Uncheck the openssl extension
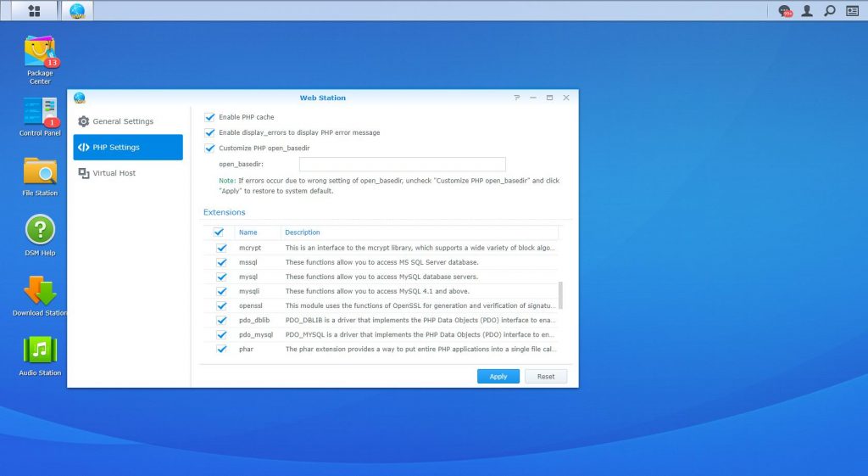This screenshot has height=476, width=868. point(221,305)
